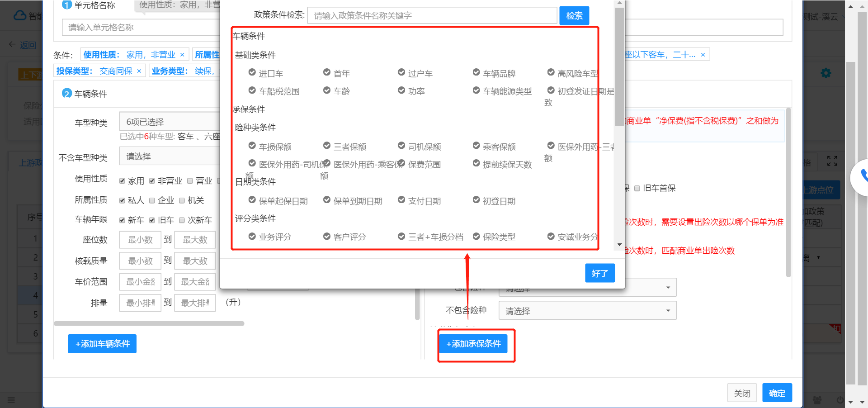868x408 pixels.
Task: Click the popup's vertical scrollbar thumb
Action: coord(619,66)
